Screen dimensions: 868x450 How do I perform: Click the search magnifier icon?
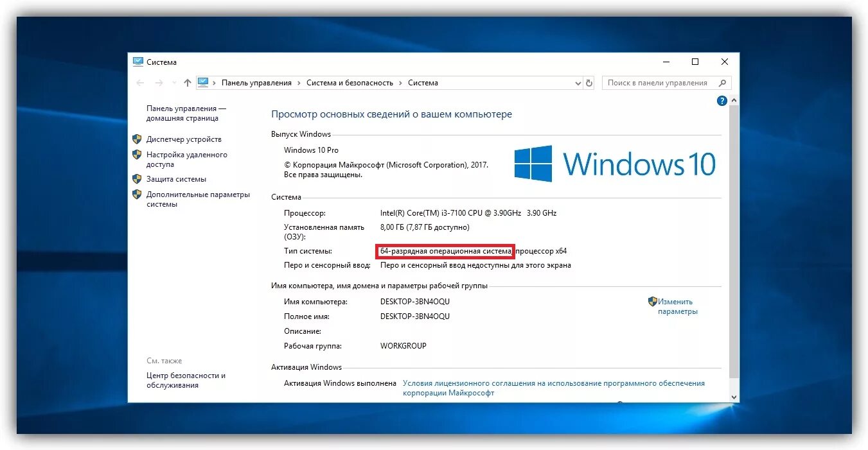point(722,83)
